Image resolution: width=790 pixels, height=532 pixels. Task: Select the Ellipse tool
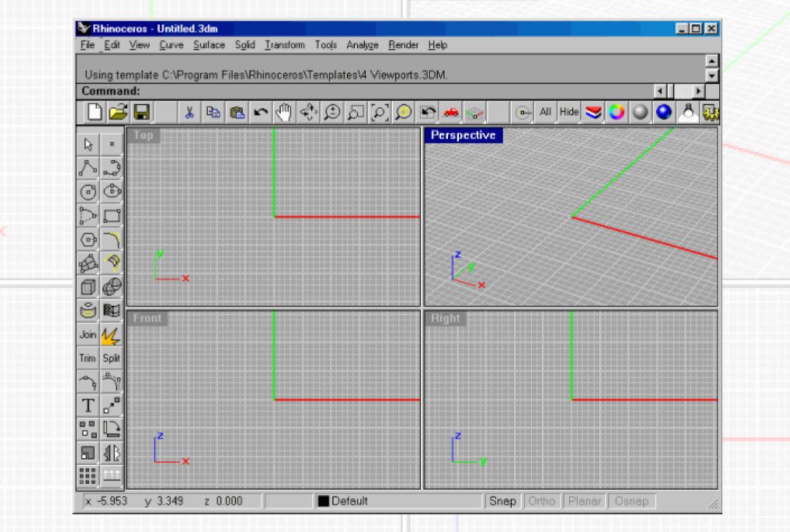[x=112, y=192]
